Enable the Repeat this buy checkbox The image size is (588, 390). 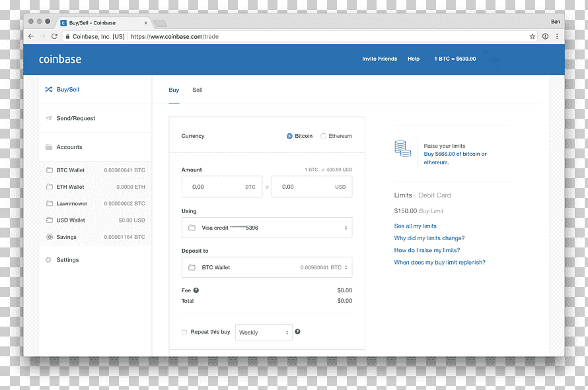point(184,333)
